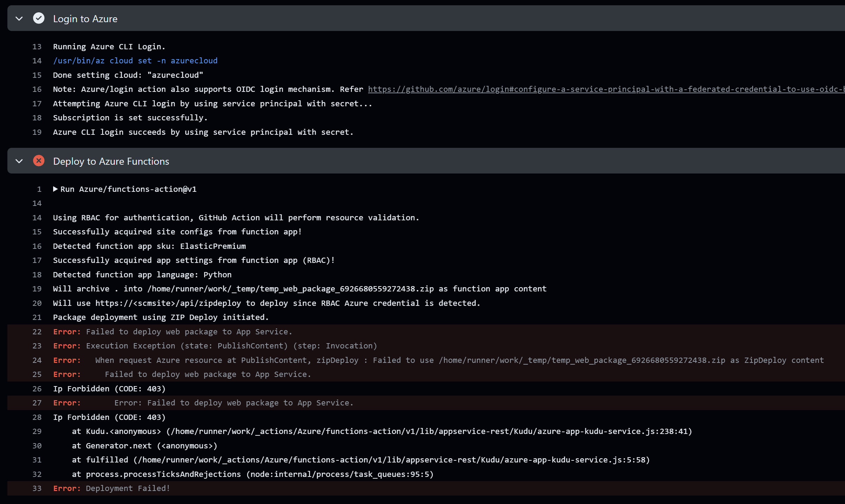Click text 'Running Azure CLI Login.'

109,47
